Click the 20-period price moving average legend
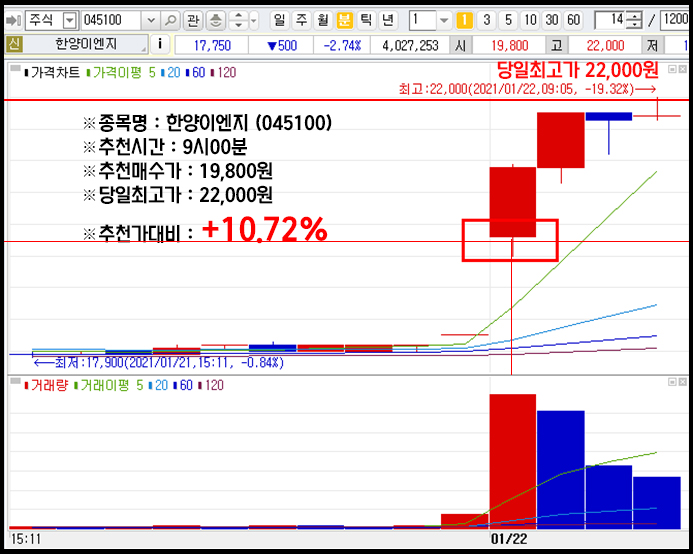Image resolution: width=693 pixels, height=554 pixels. [x=171, y=73]
